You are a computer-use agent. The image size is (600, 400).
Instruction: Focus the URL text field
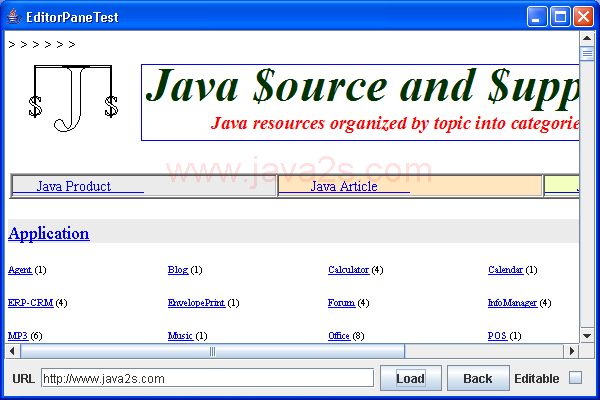(x=207, y=378)
